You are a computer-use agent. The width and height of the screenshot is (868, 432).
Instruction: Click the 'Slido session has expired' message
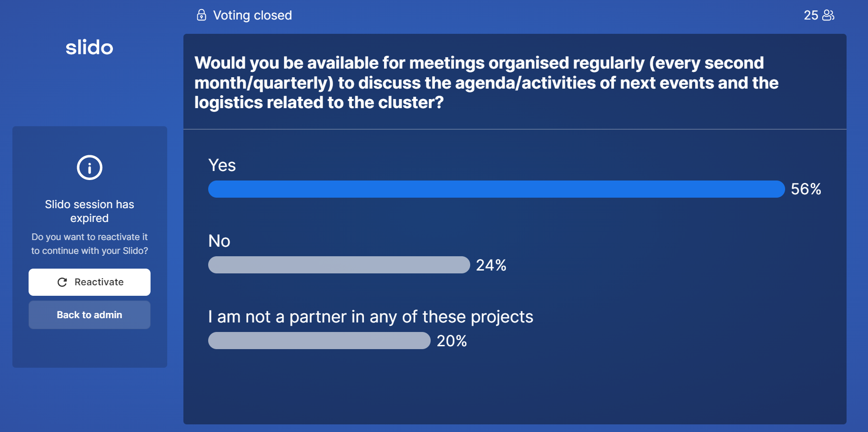pyautogui.click(x=90, y=211)
